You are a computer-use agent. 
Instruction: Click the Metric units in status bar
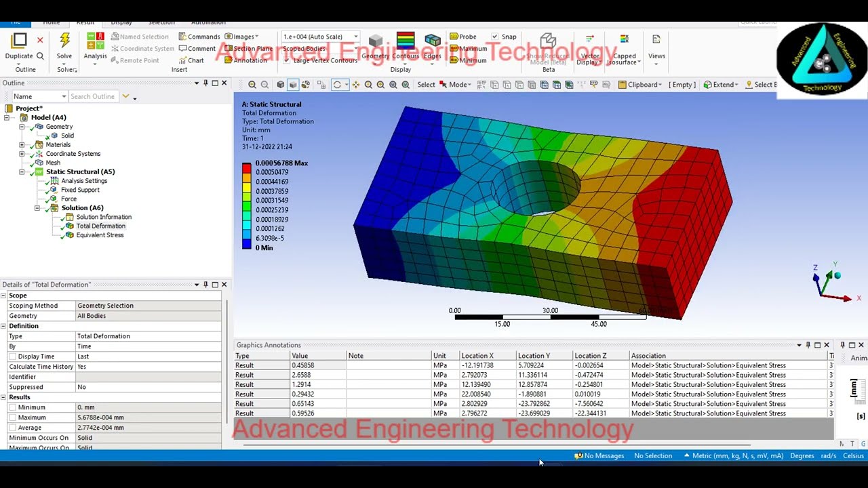tap(737, 455)
